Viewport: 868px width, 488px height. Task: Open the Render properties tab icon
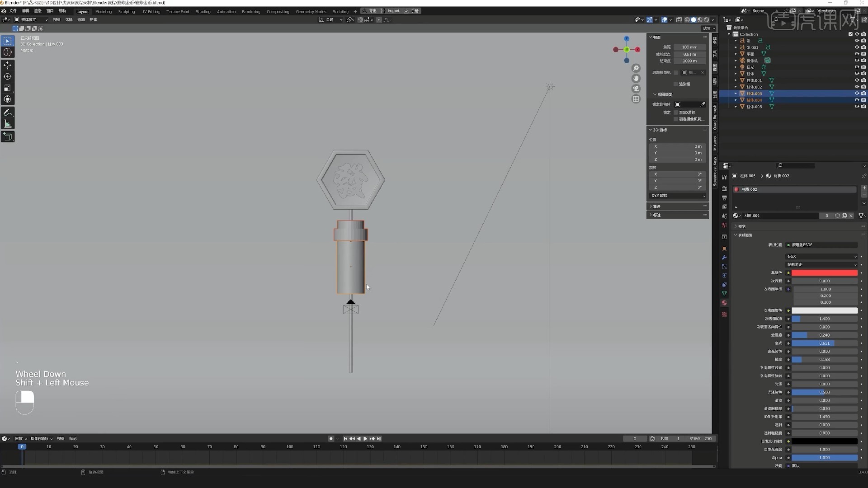click(x=724, y=189)
